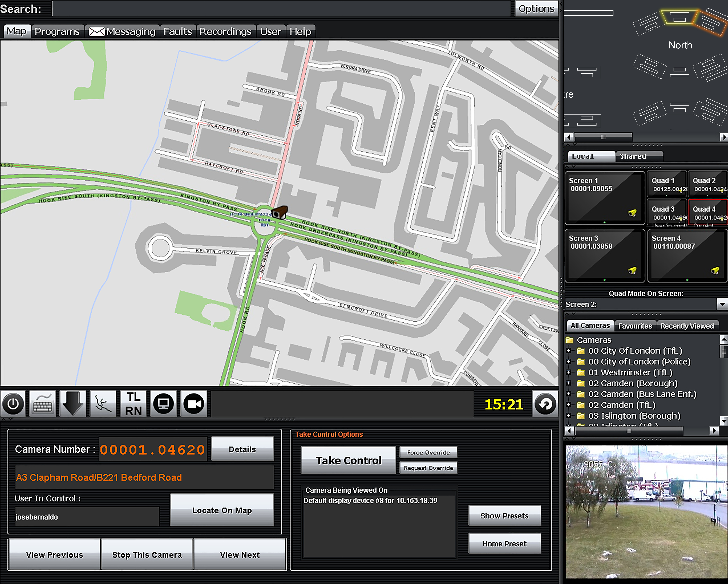The height and width of the screenshot is (584, 728).
Task: Click the yellow camera icon on Screen 4
Action: click(715, 270)
